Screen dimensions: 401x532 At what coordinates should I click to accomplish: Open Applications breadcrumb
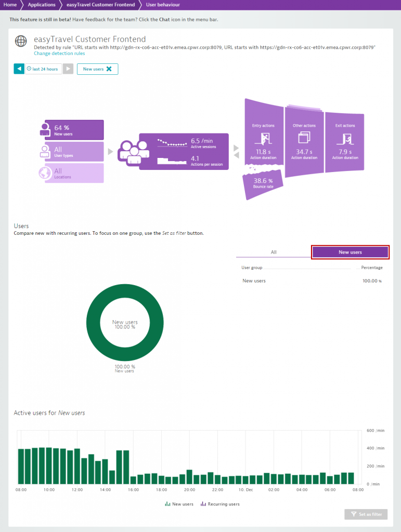[42, 5]
